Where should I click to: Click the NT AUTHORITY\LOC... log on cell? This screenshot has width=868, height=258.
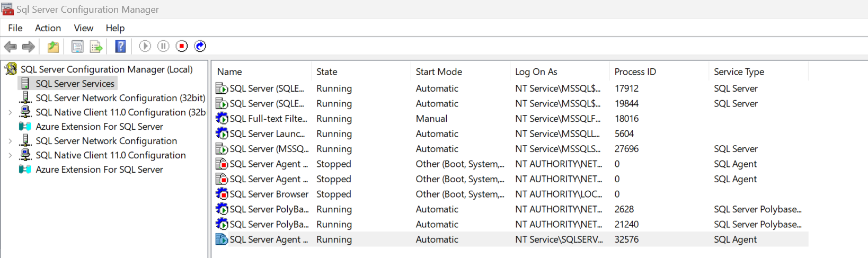click(558, 194)
